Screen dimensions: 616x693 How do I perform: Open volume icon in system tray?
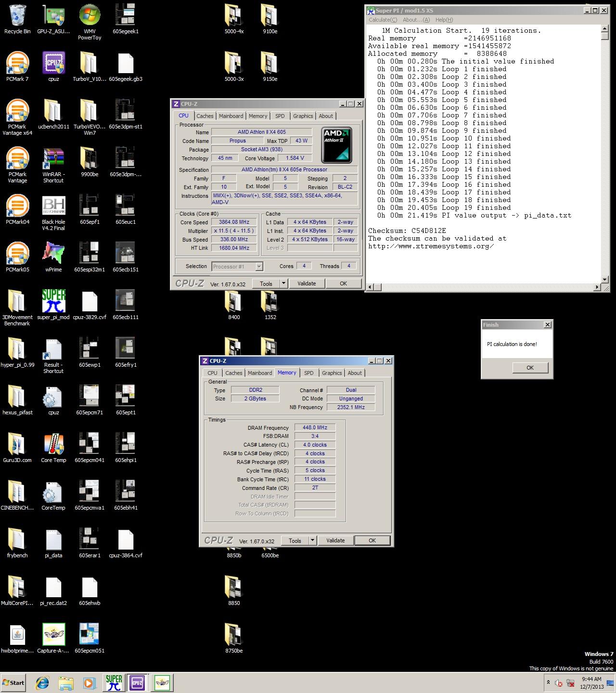559,682
